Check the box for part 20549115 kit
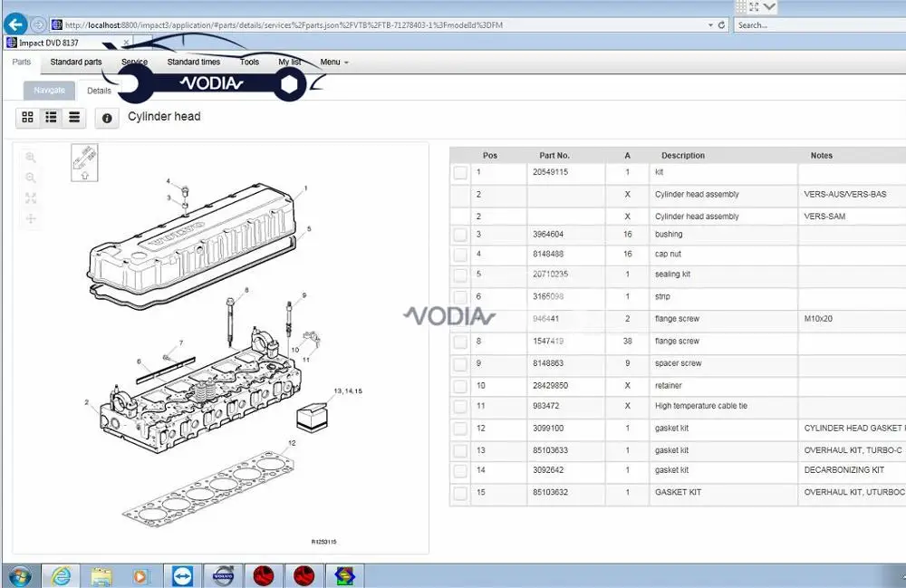The image size is (906, 588). tap(460, 172)
